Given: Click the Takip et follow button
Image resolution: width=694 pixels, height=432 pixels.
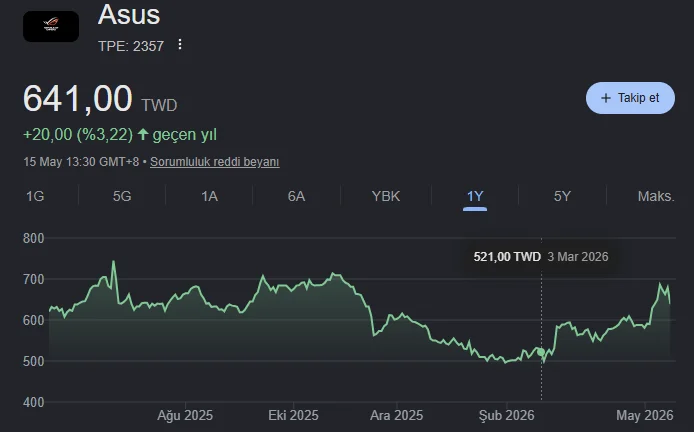Looking at the screenshot, I should click(630, 98).
